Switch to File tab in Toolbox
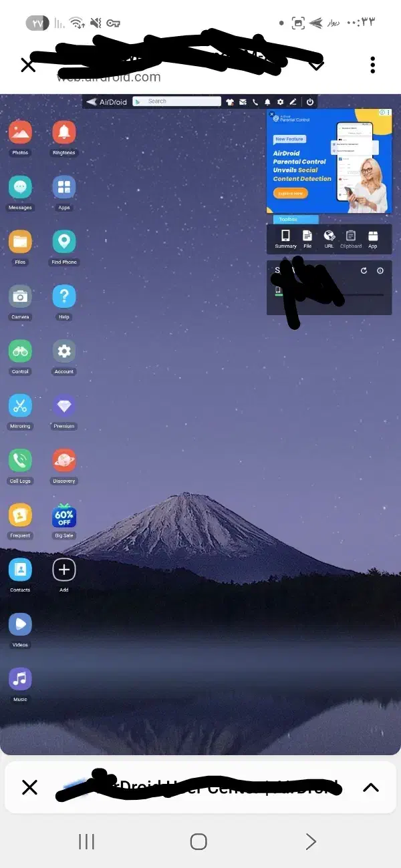Screen dimensions: 401x868 point(307,238)
